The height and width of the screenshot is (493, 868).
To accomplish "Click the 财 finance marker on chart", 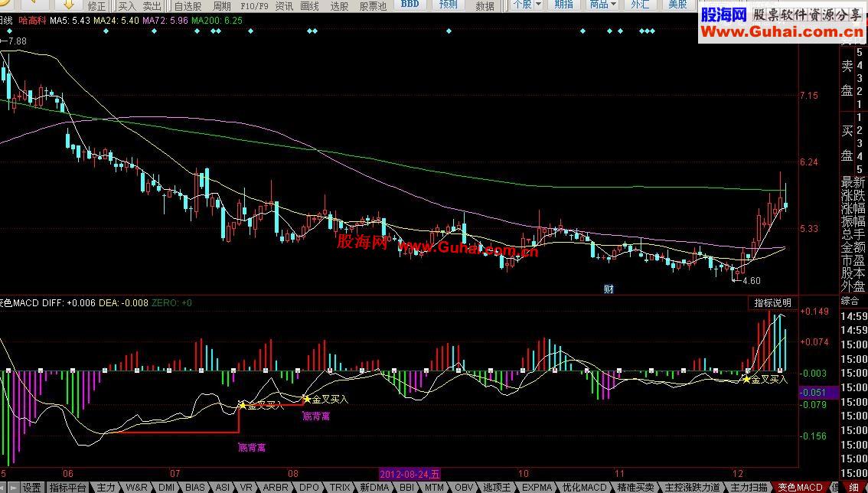I will coord(609,289).
